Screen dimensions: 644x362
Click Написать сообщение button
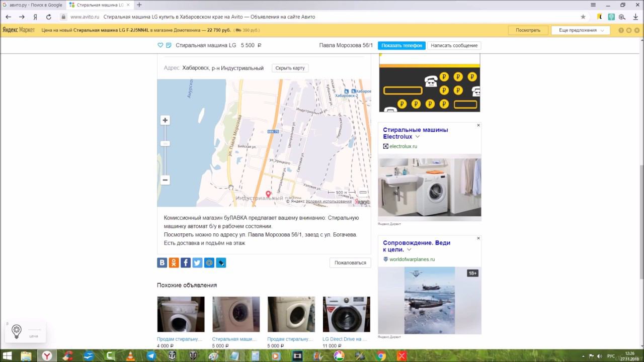[454, 45]
